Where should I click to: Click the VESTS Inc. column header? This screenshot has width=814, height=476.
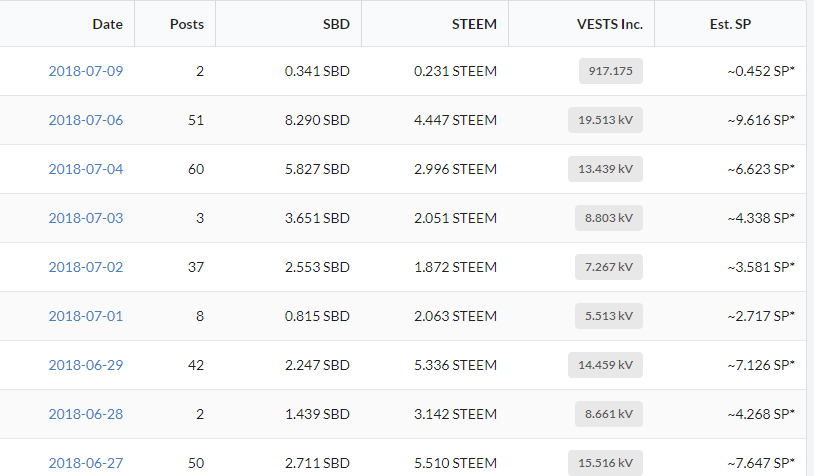pyautogui.click(x=610, y=24)
